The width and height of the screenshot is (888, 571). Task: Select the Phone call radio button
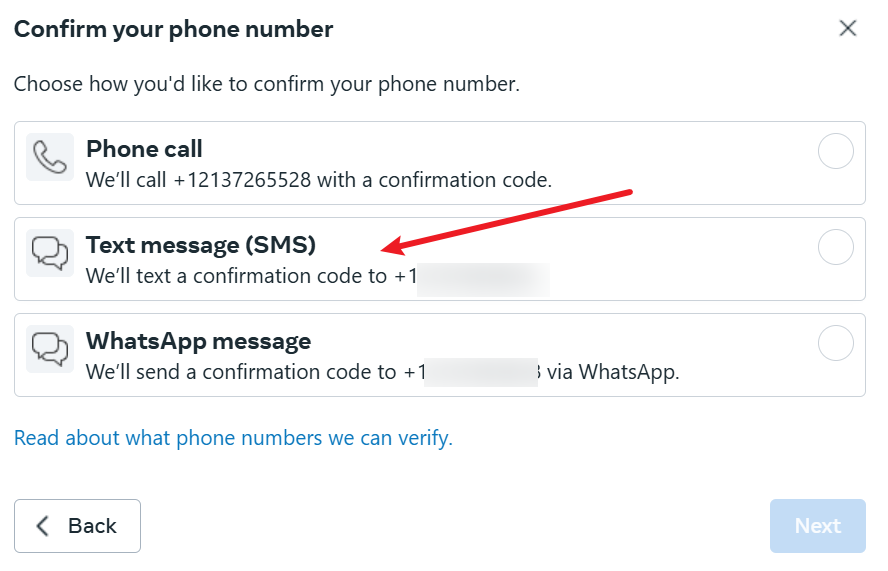point(835,152)
